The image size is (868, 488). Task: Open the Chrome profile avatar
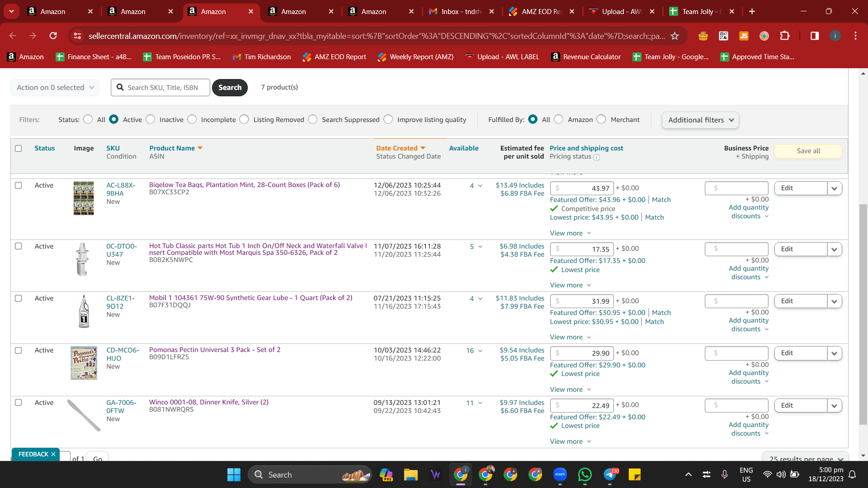pyautogui.click(x=835, y=36)
